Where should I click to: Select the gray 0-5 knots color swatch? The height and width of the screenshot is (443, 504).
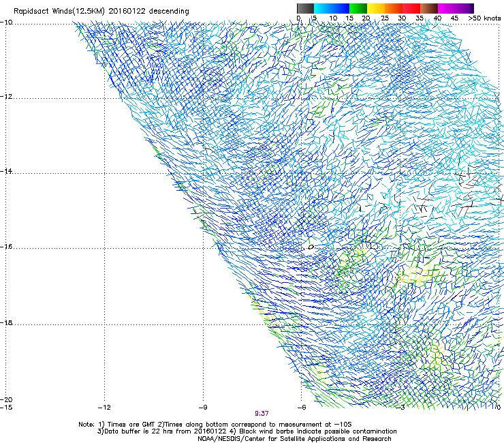[305, 8]
